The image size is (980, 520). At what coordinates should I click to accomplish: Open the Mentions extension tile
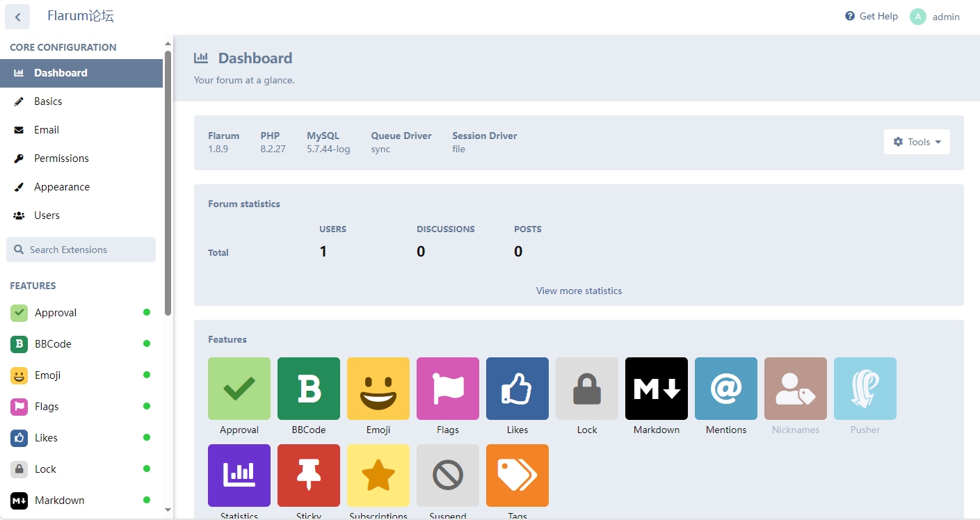[x=725, y=389]
